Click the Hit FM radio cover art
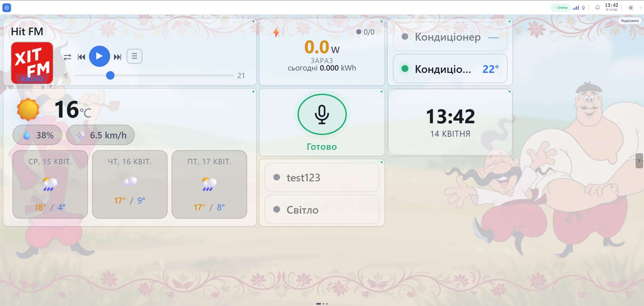644x306 pixels. tap(32, 63)
